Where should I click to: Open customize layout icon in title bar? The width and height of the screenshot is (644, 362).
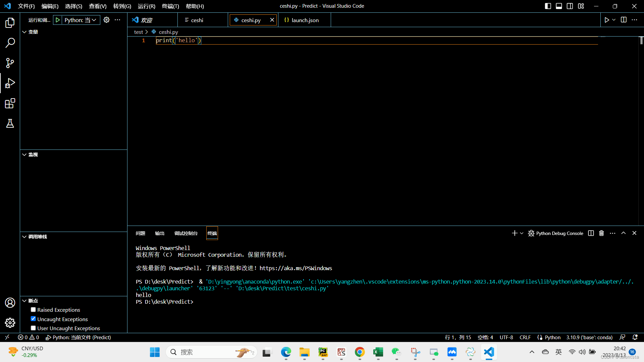click(581, 6)
